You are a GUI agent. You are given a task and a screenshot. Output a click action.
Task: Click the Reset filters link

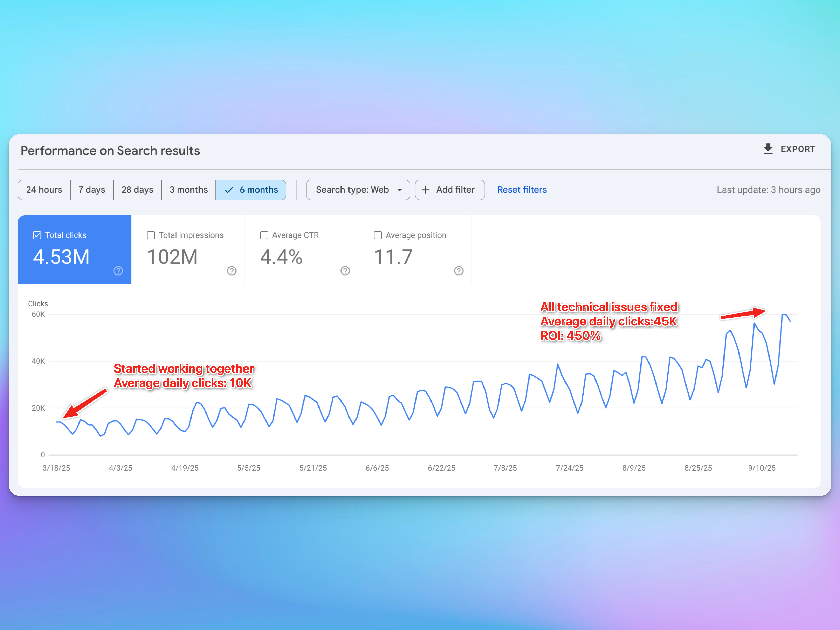point(522,190)
